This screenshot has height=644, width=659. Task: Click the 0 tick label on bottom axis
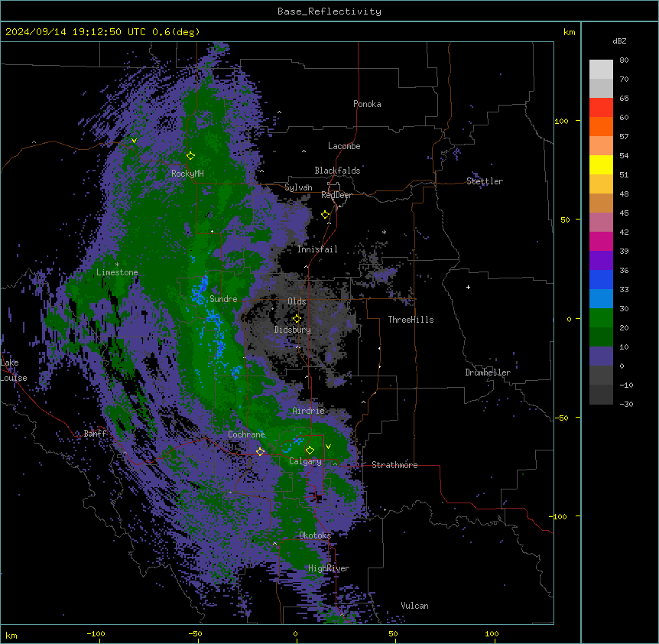(x=295, y=633)
